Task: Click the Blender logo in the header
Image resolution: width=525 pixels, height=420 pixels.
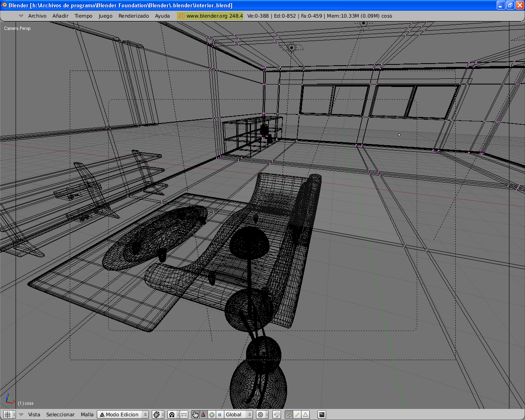Action: point(182,16)
